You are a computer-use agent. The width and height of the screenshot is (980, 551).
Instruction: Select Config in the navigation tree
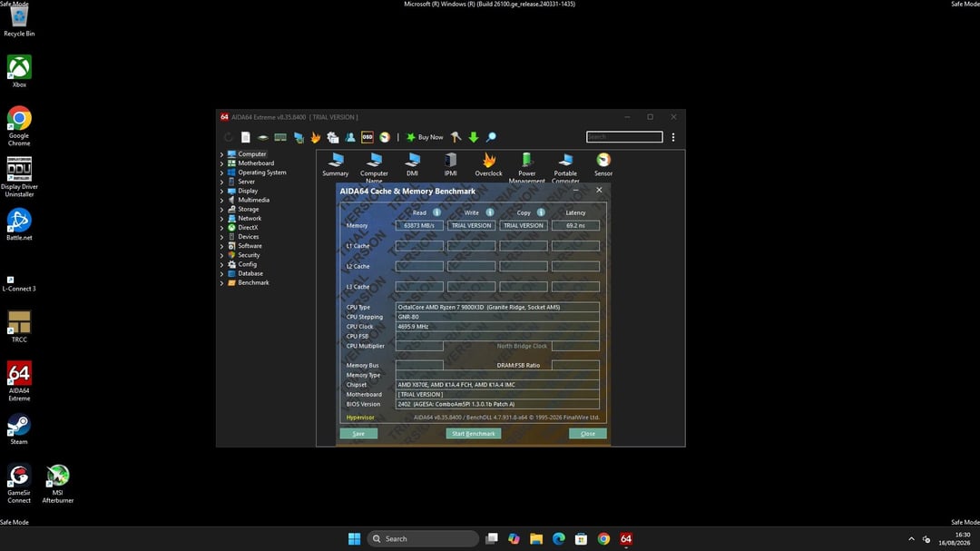pyautogui.click(x=247, y=264)
